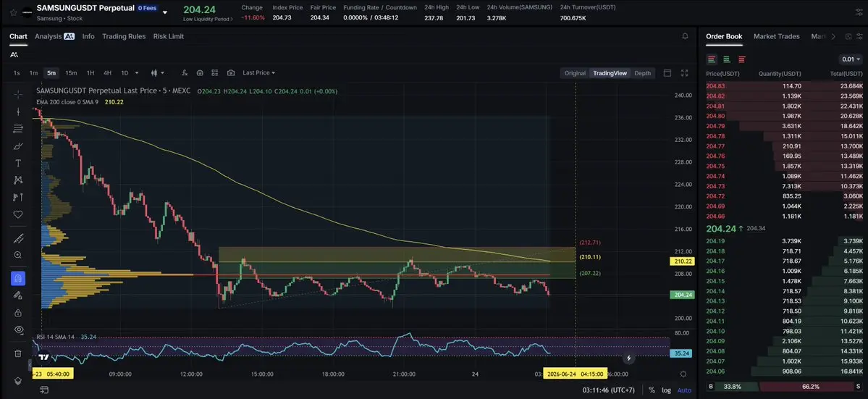Open settings sliders icon in top-right header

[x=858, y=12]
